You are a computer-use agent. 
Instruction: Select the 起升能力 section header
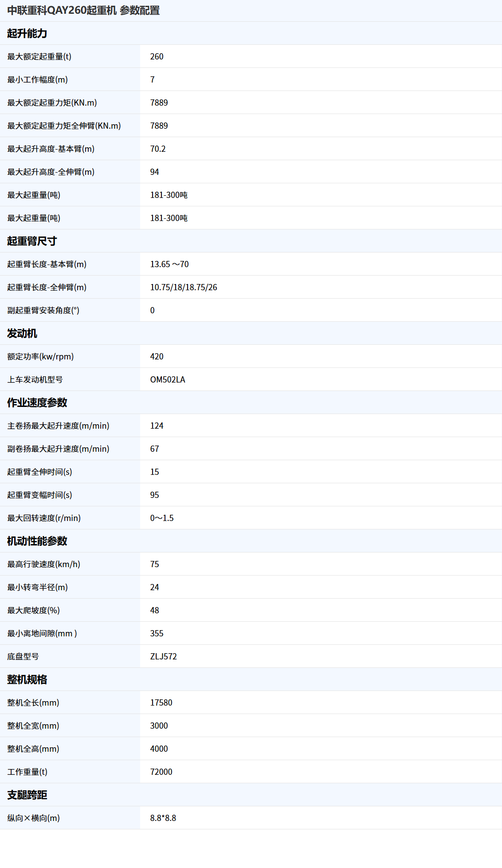click(x=27, y=33)
